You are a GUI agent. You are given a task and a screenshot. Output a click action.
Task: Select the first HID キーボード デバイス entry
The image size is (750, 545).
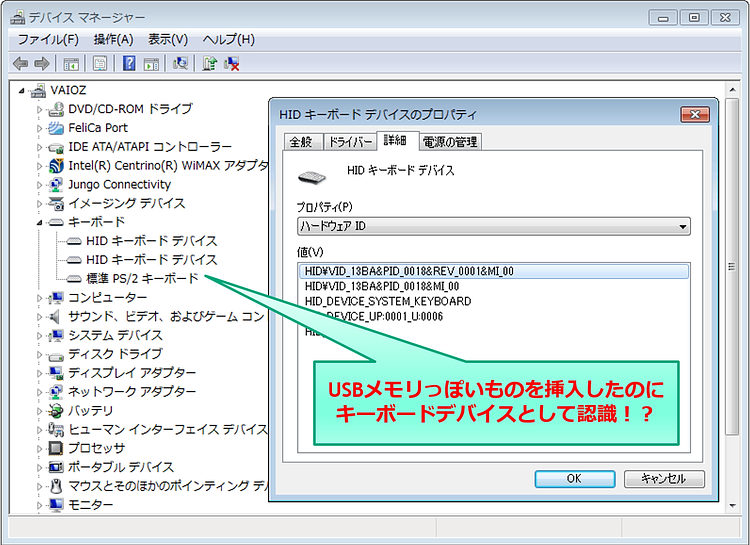151,241
